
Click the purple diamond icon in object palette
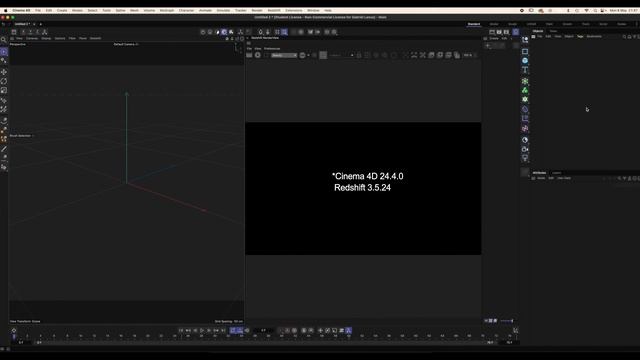[x=525, y=109]
